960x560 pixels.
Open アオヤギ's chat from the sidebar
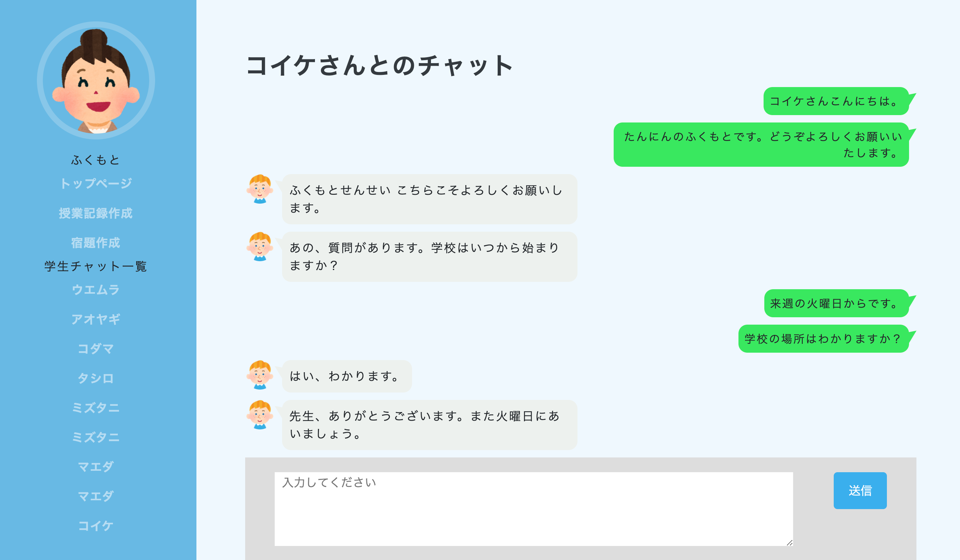(96, 319)
